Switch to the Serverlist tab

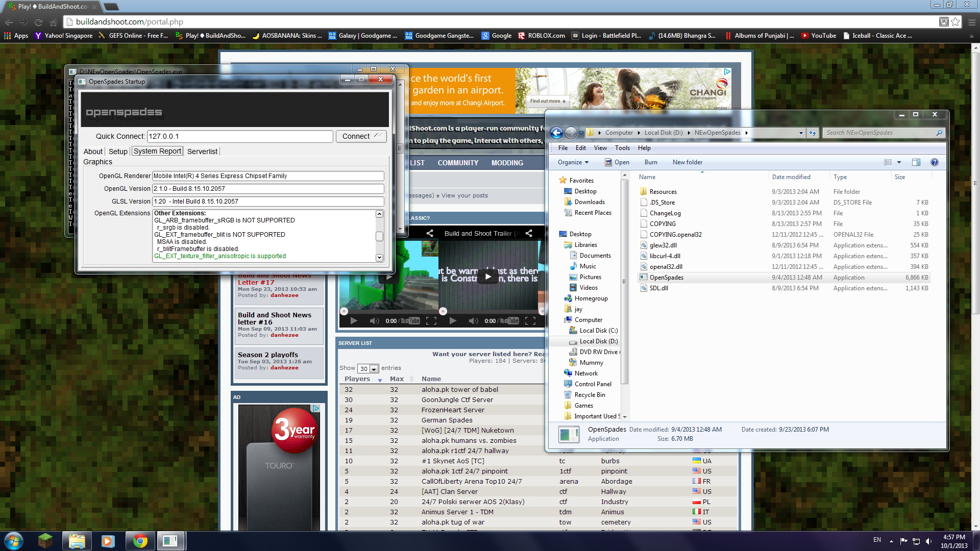point(202,152)
